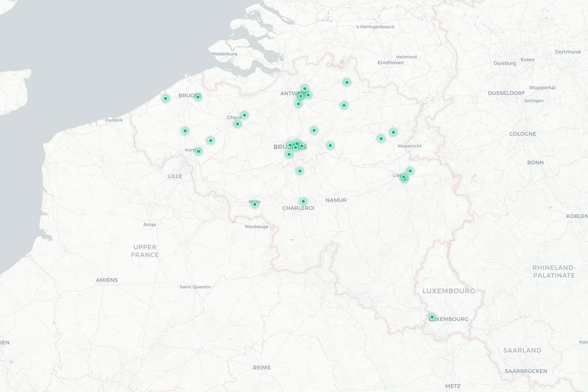Click the Metz label
The image size is (588, 392).
[x=453, y=386]
